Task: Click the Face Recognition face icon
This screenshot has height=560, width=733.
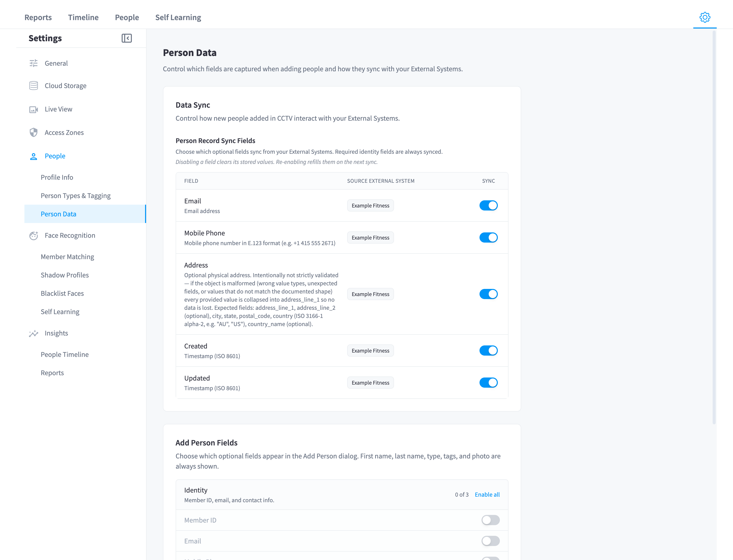Action: pos(34,235)
